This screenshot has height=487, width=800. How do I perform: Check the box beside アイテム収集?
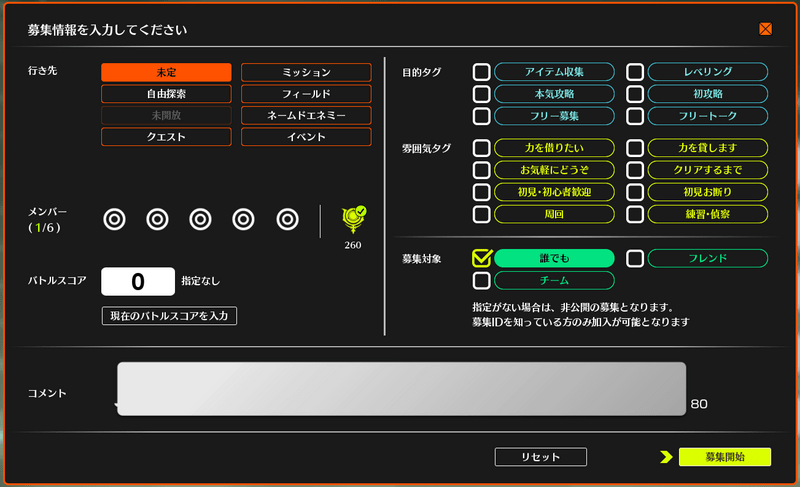[x=481, y=72]
